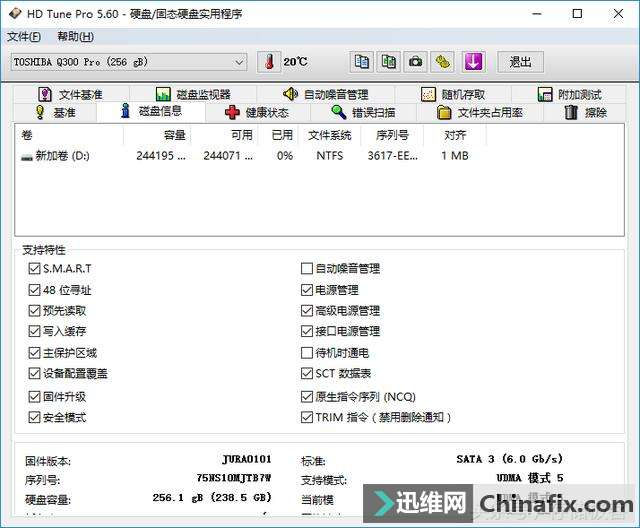Toggle the 高级电源管理 checkbox

pos(307,311)
